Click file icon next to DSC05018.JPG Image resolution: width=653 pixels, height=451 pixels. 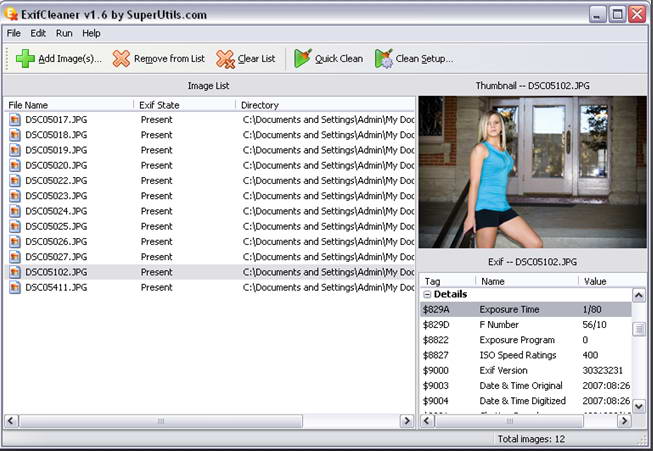(15, 135)
